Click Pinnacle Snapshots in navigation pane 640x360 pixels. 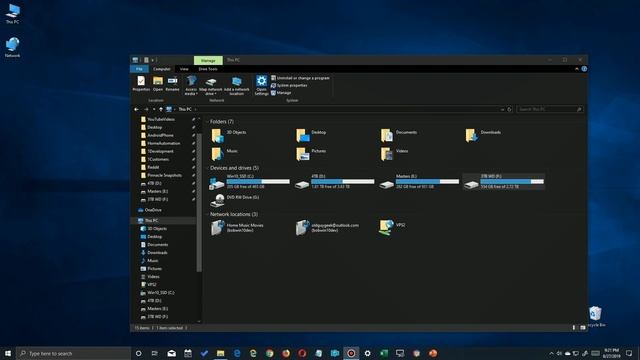(164, 175)
